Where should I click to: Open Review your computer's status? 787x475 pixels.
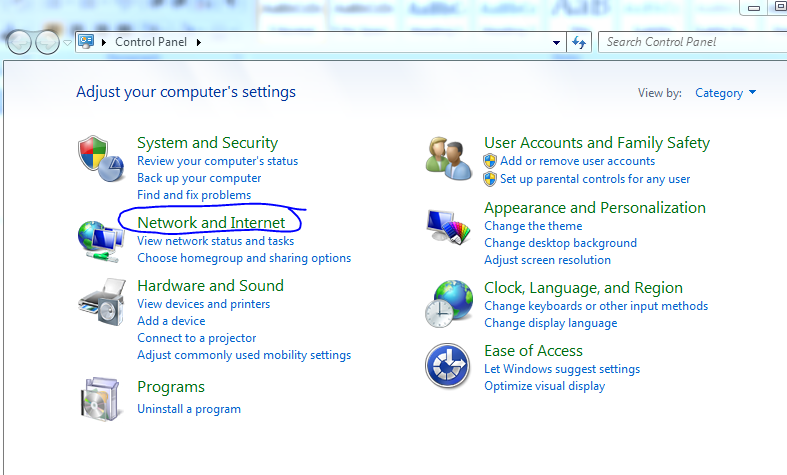[x=217, y=161]
